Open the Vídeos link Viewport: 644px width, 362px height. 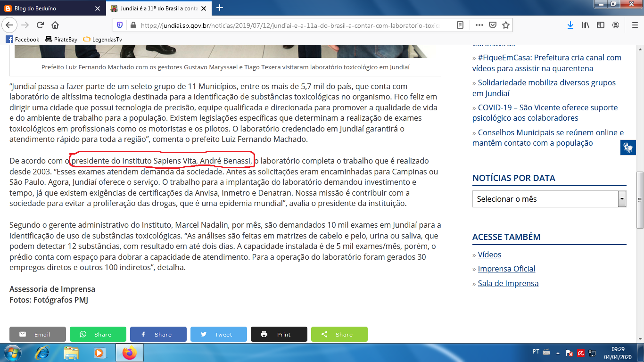489,255
